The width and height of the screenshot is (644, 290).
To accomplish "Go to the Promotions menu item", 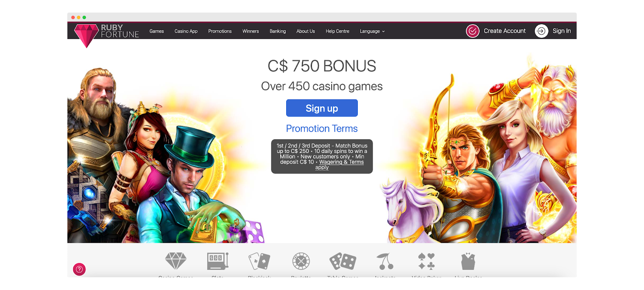I will click(x=220, y=31).
